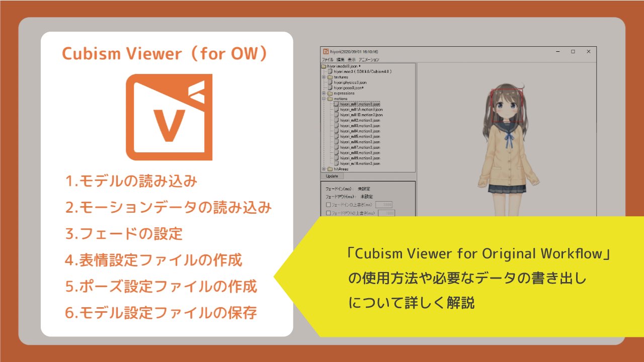
Task: Select hiyori_m10.motion3.json in the tree
Action: click(x=360, y=163)
